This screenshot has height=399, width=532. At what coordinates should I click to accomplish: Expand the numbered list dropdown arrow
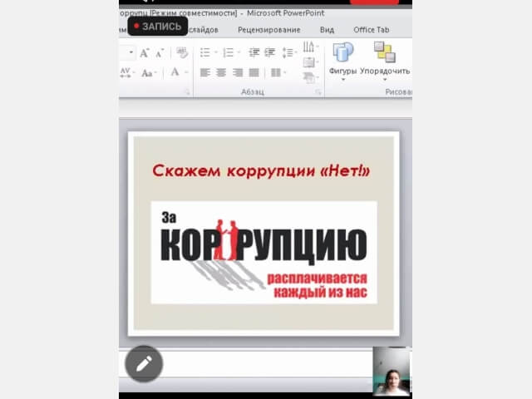point(239,52)
